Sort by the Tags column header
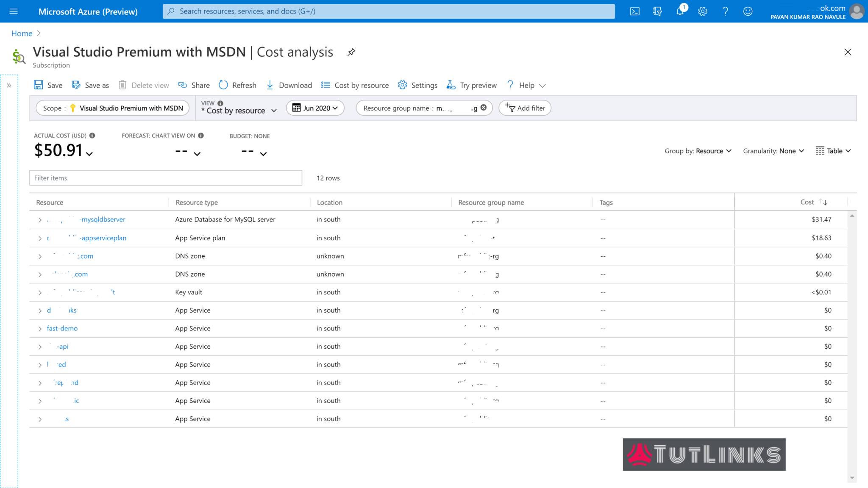This screenshot has height=488, width=868. click(x=606, y=202)
